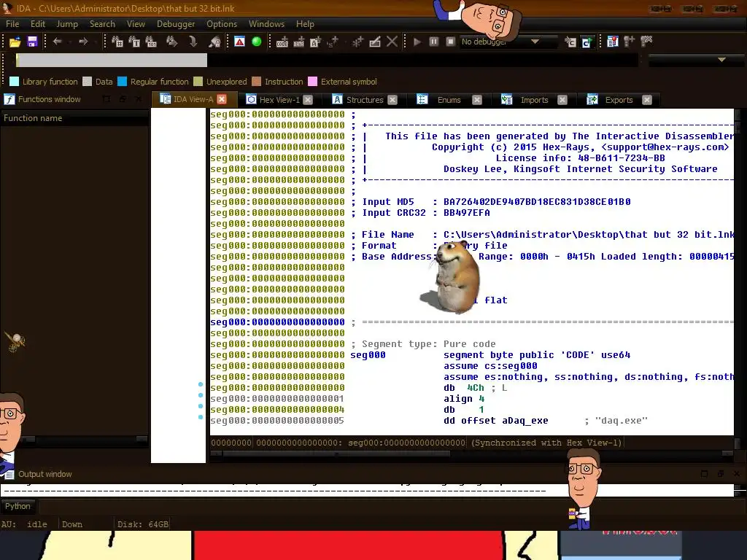Click the Save database floppy icon
747x560 pixels.
(32, 42)
